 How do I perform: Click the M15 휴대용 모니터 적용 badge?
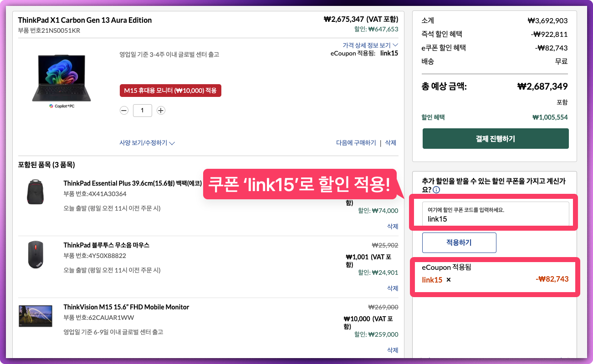click(x=170, y=91)
